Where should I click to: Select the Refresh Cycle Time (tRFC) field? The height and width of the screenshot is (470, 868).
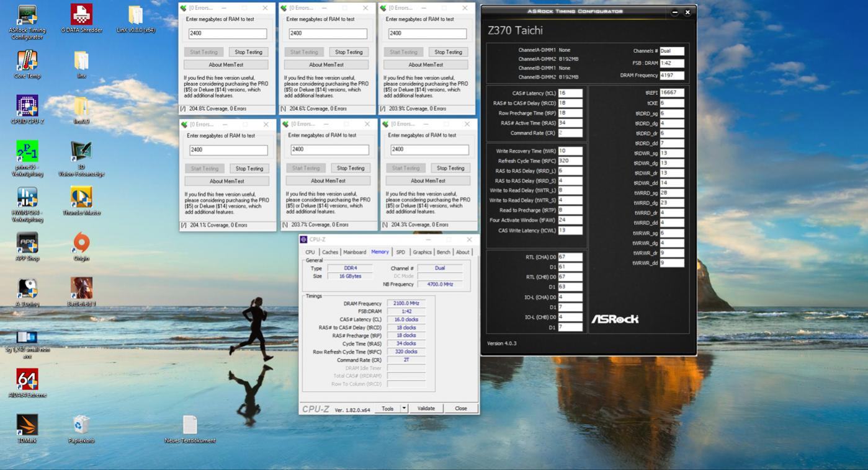click(570, 161)
